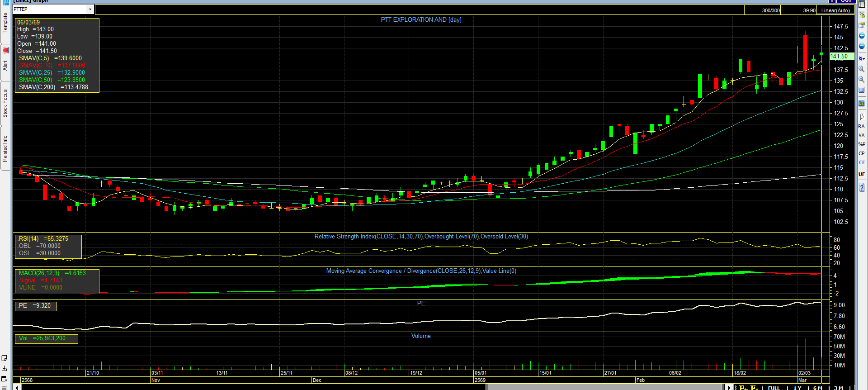Select the RSI(14) indicator legend
The image size is (868, 390).
pos(43,238)
